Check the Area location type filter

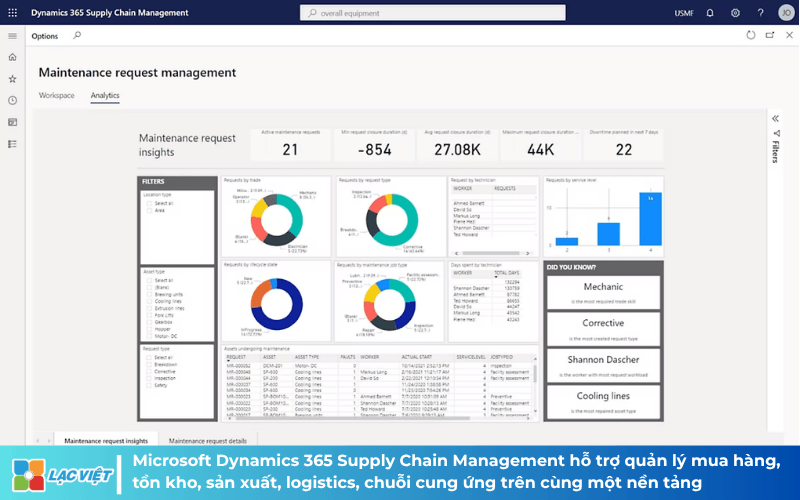[149, 210]
